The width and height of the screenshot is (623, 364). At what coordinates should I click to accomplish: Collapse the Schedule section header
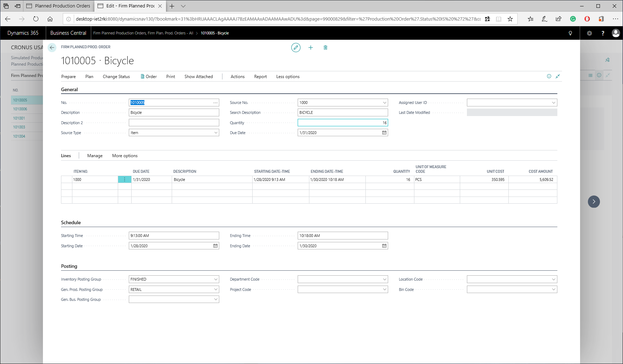[x=71, y=223]
